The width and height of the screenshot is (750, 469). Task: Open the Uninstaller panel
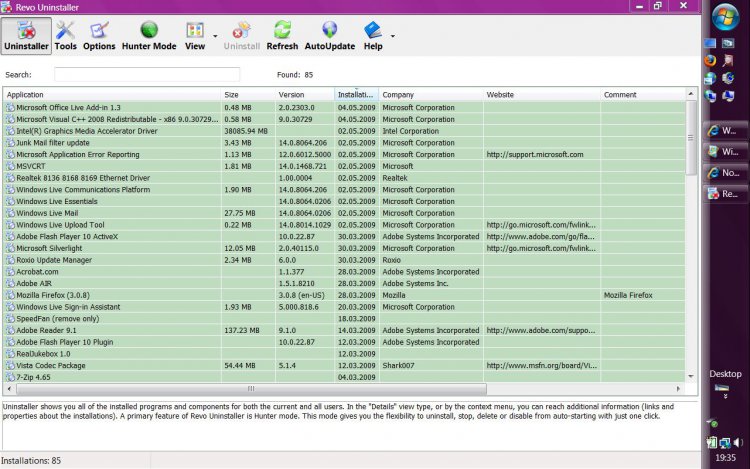tap(26, 36)
